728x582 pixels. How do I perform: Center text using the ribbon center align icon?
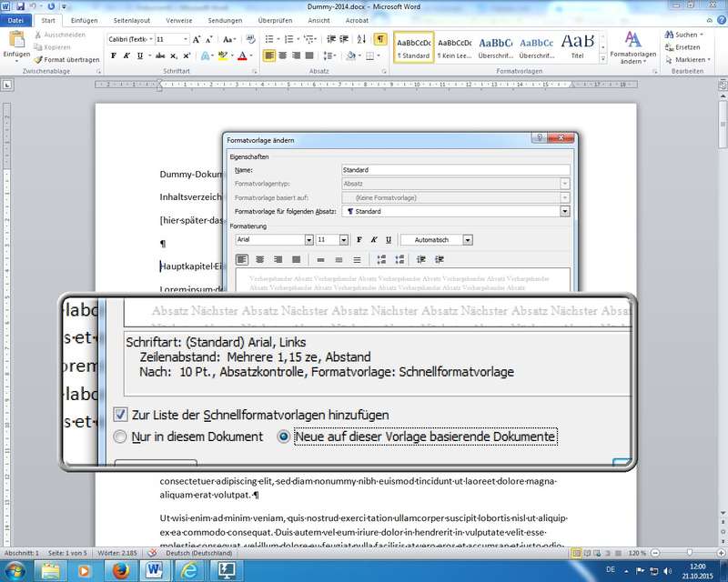(x=282, y=55)
